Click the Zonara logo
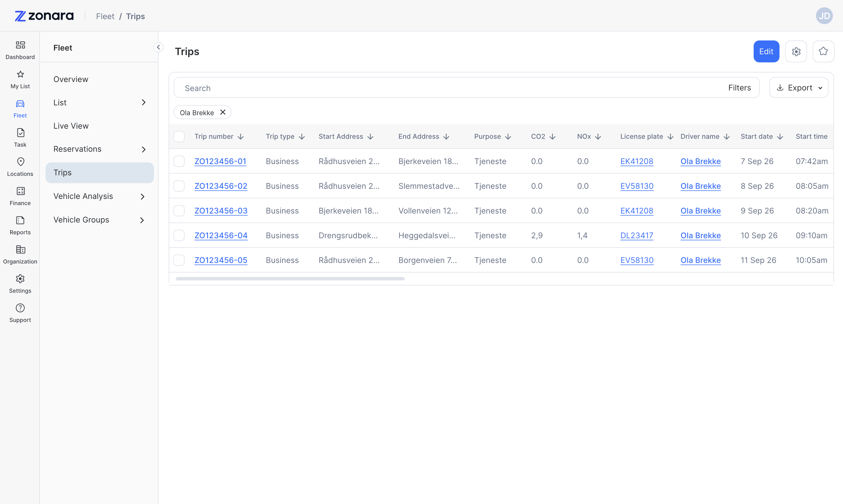 44,16
